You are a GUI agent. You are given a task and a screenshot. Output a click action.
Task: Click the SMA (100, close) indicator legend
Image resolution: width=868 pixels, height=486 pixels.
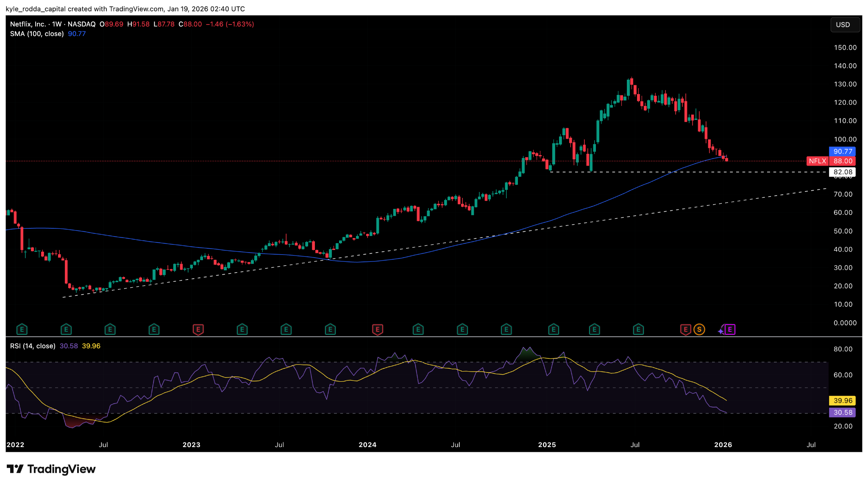pos(37,34)
